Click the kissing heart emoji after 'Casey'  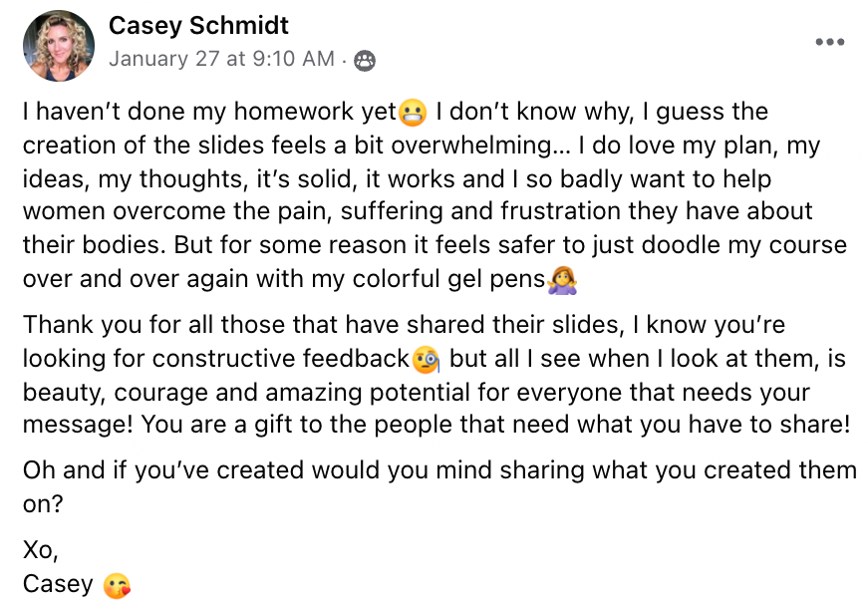pos(117,586)
